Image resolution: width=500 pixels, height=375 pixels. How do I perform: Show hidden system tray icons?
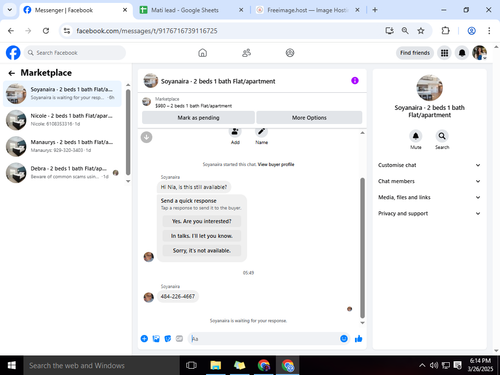(x=422, y=365)
